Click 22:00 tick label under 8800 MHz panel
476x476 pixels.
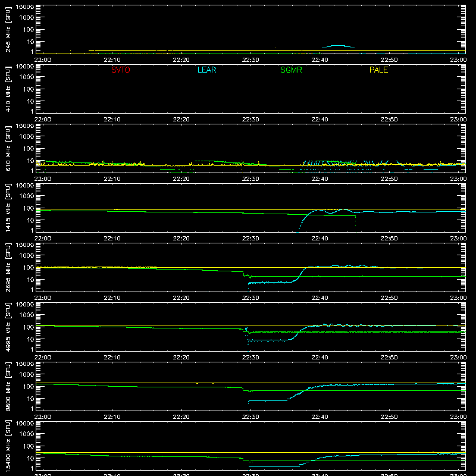click(x=42, y=417)
